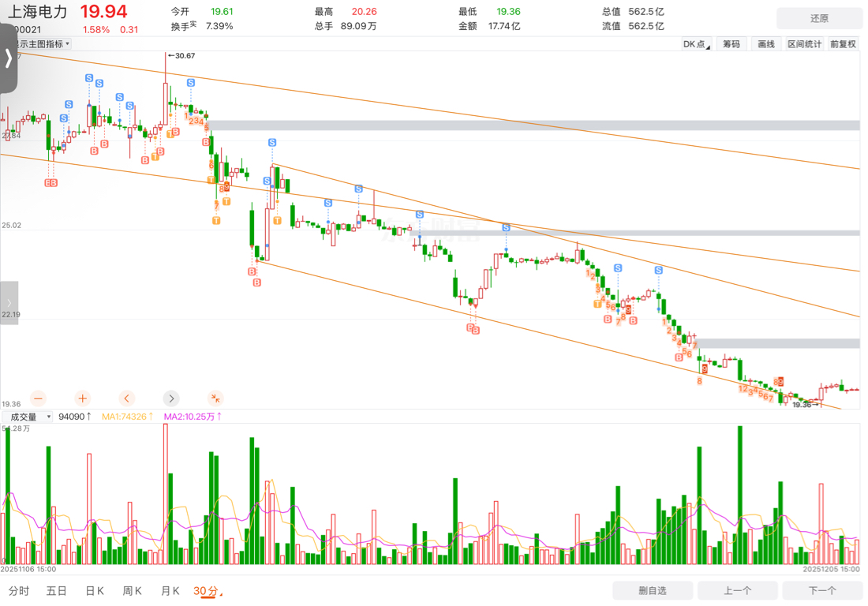Switch to the 日K tab
Screen dimensions: 868x606
[x=95, y=591]
